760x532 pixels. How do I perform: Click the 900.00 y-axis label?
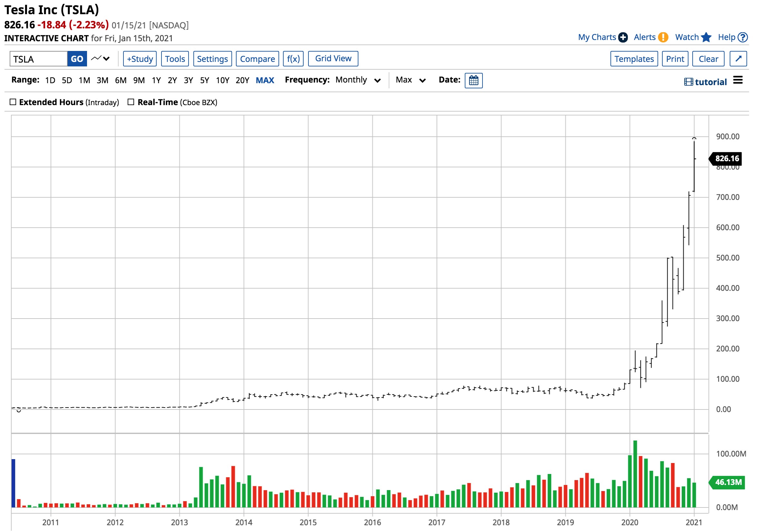pos(727,136)
